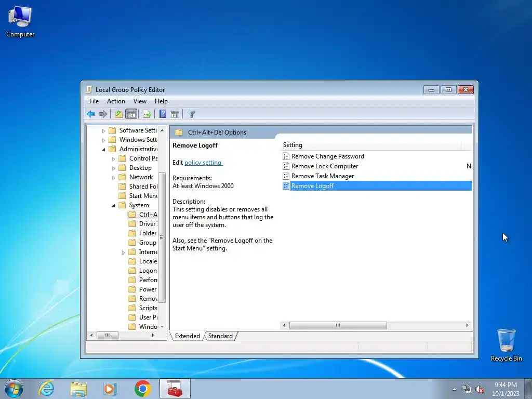This screenshot has width=532, height=399.
Task: Click the Forward arrow toolbar icon
Action: pyautogui.click(x=102, y=114)
